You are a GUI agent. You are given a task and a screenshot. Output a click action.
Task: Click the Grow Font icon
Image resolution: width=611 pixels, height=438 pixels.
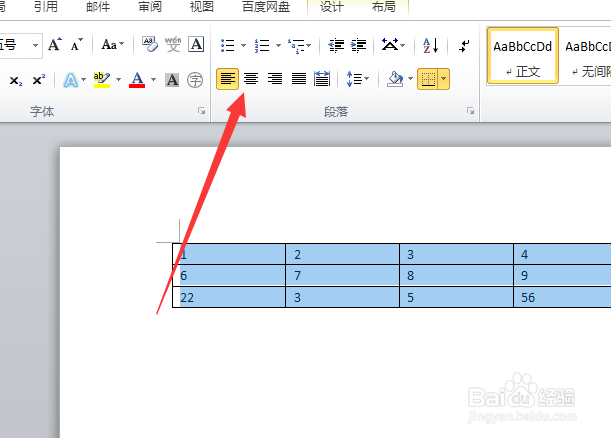click(55, 45)
